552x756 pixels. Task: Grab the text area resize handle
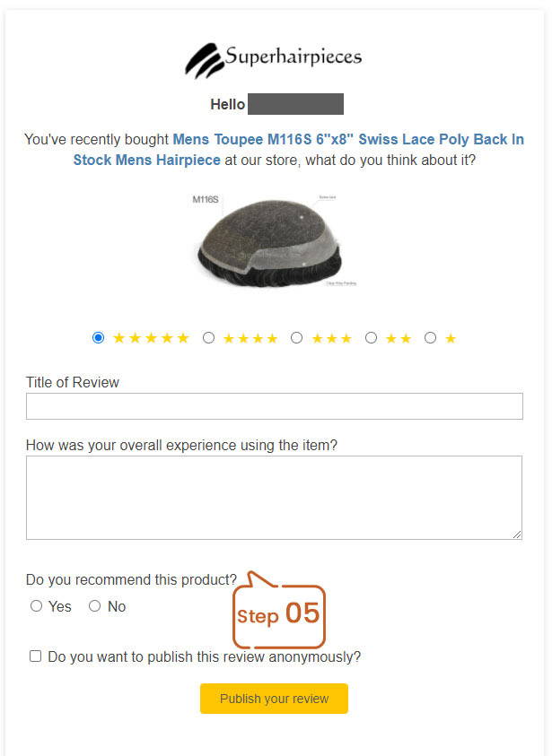[x=517, y=534]
